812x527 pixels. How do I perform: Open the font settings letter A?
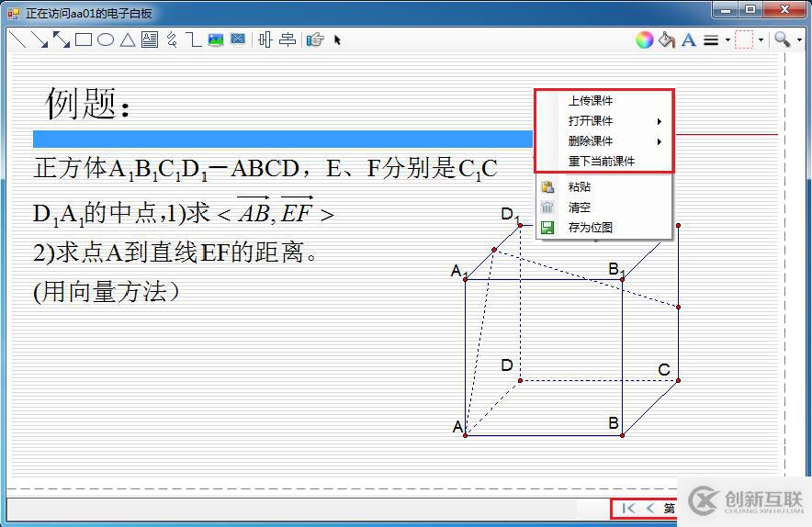[688, 39]
